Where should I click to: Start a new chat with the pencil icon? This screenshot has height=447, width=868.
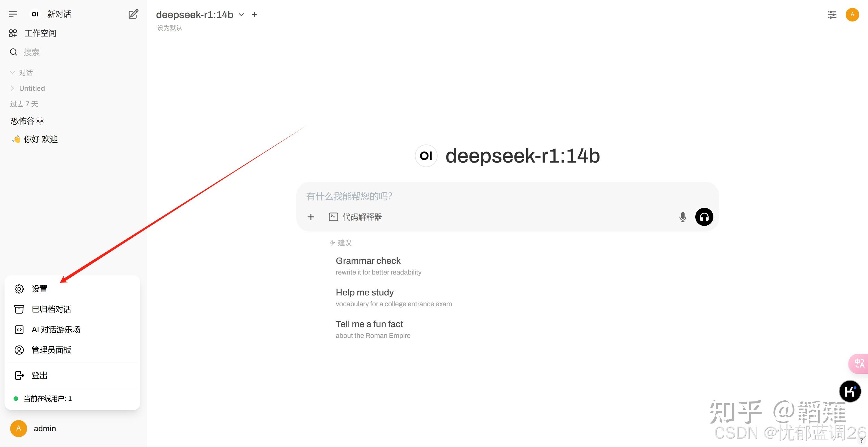click(x=133, y=14)
